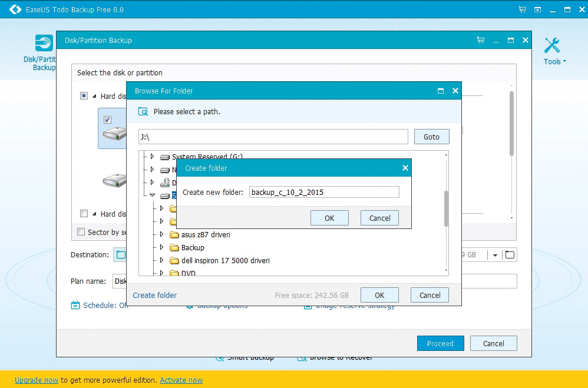Viewport: 588px width, 388px height.
Task: Enable the Sector by sector backup checkbox
Action: 81,231
